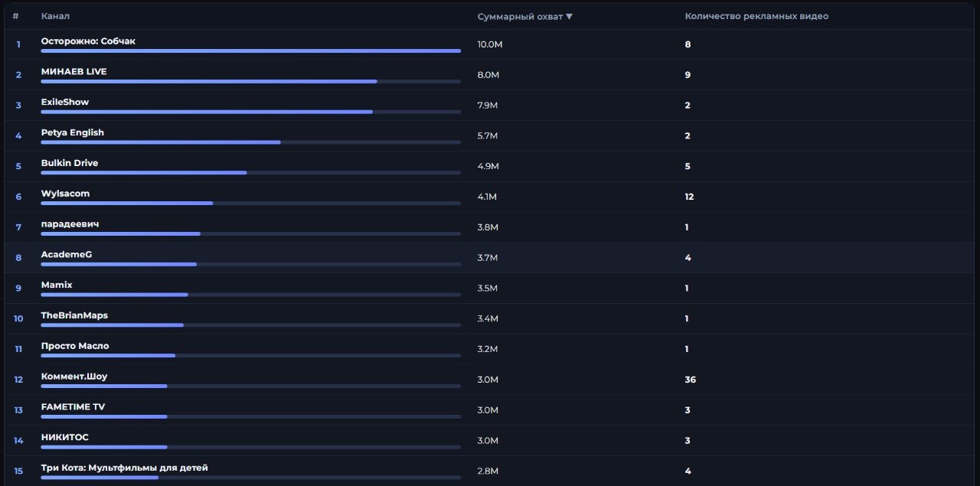The image size is (980, 486).
Task: Open the Просто Масло channel
Action: coord(75,346)
